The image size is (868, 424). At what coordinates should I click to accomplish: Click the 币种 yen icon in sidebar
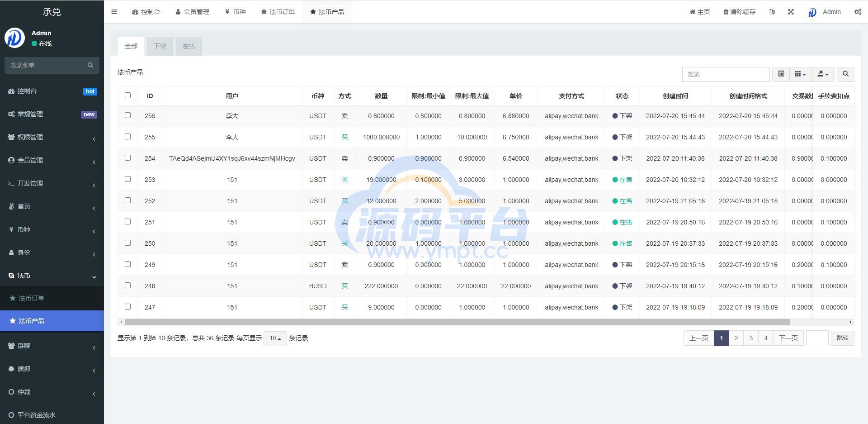11,229
